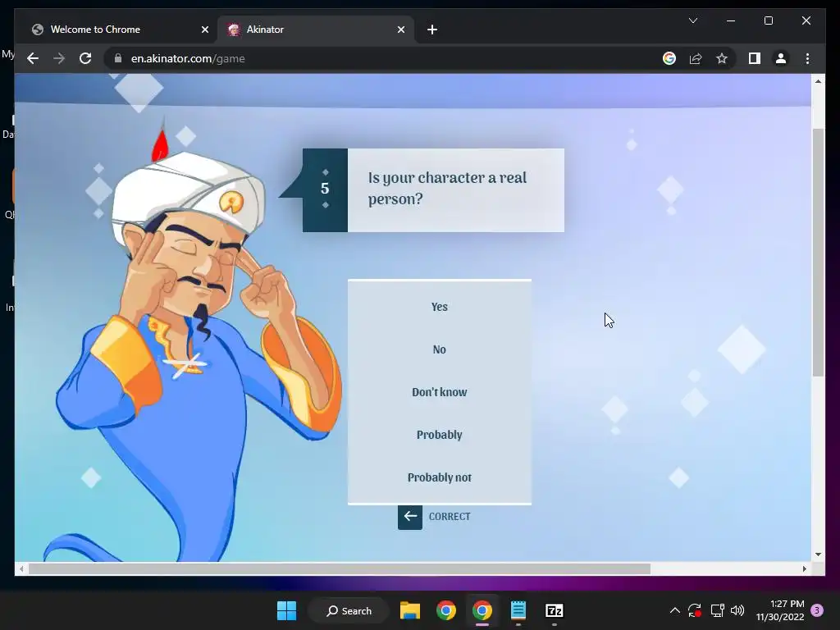Click the question text about real person
Viewport: 840px width, 630px height.
coord(447,188)
